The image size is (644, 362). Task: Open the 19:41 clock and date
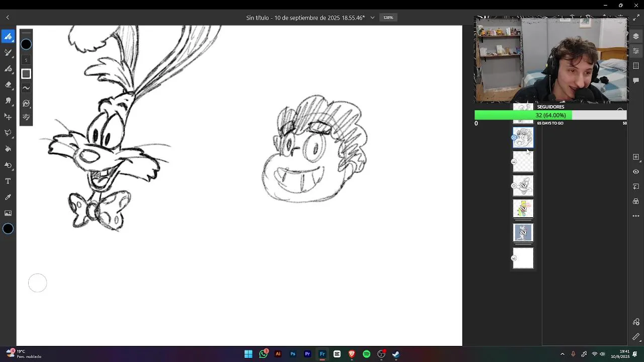[x=620, y=354]
